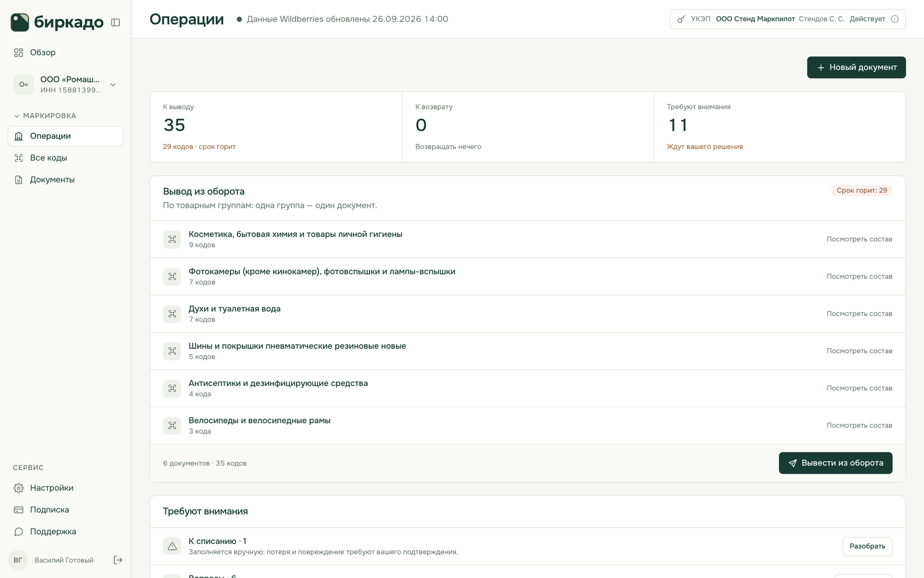Click the Биркадо logo icon
Viewport: 924px width, 578px height.
20,22
